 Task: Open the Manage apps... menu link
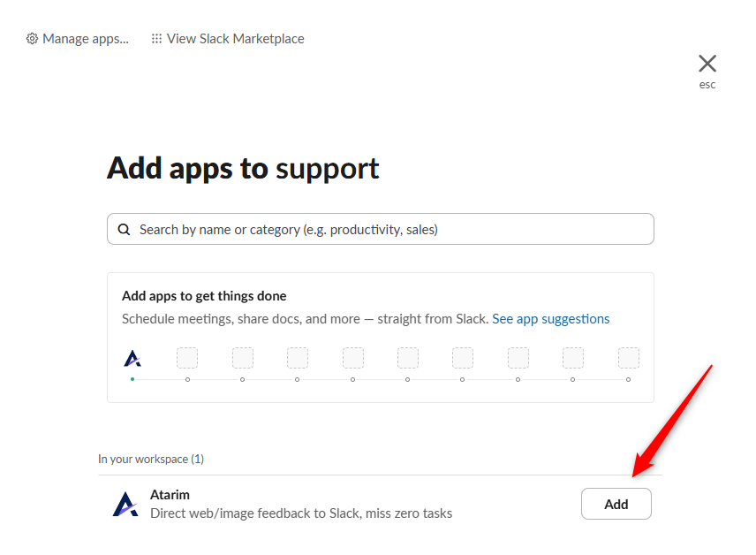coord(86,39)
